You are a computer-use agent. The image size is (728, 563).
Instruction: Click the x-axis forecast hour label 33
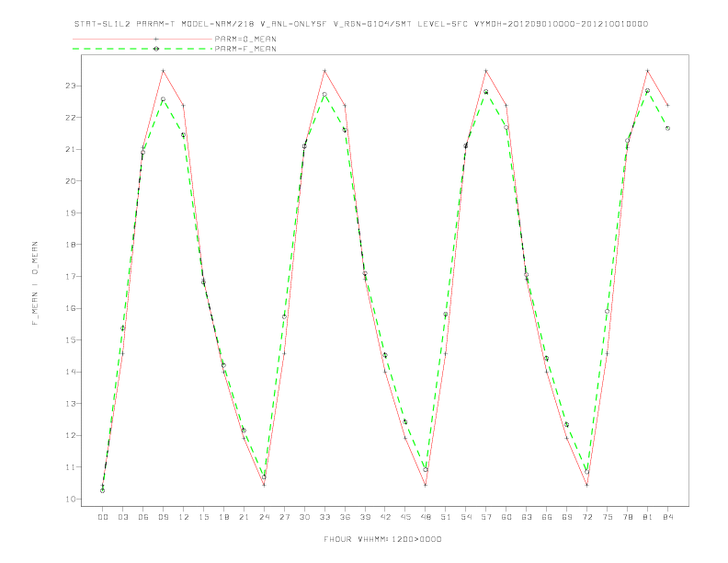(x=324, y=517)
